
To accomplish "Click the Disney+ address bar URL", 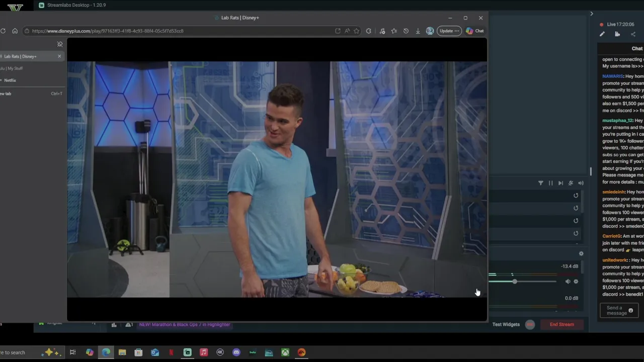I will click(108, 31).
